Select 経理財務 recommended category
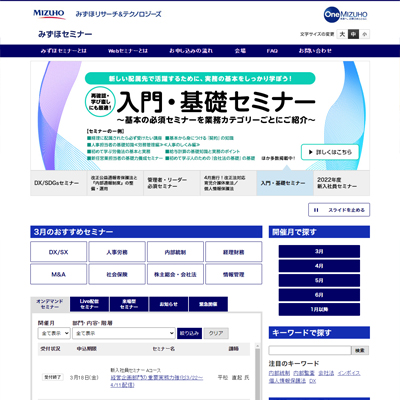This screenshot has height=400, width=400. (234, 252)
